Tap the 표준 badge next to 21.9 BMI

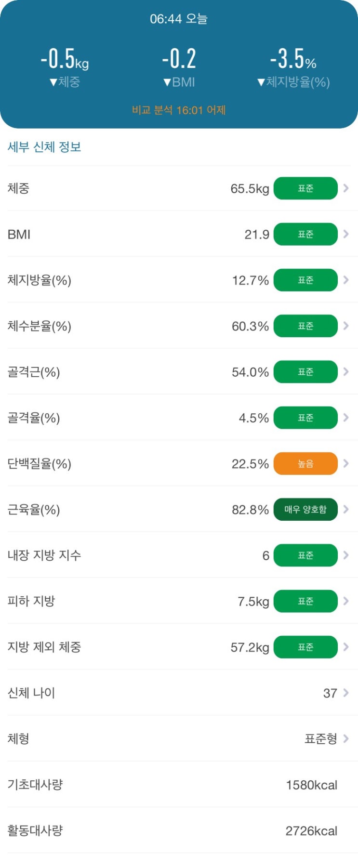coord(305,234)
